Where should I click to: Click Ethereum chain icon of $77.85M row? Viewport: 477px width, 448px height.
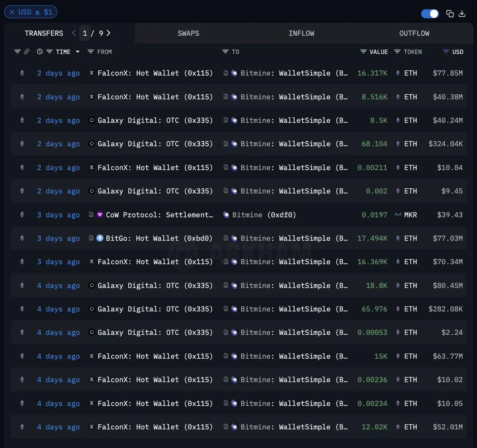[22, 73]
